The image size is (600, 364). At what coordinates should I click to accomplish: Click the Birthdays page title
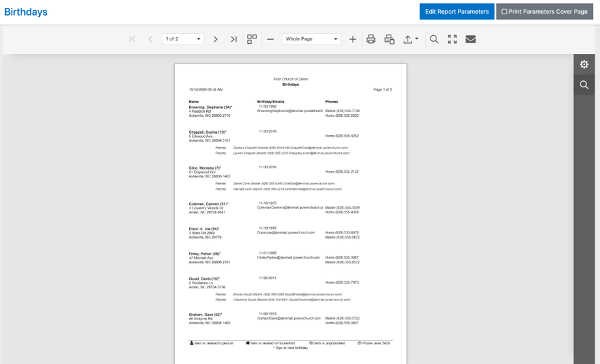coord(25,12)
